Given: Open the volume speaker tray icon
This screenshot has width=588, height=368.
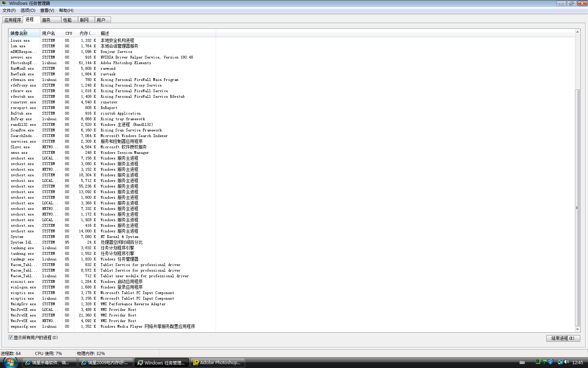Looking at the screenshot, I should (x=567, y=362).
